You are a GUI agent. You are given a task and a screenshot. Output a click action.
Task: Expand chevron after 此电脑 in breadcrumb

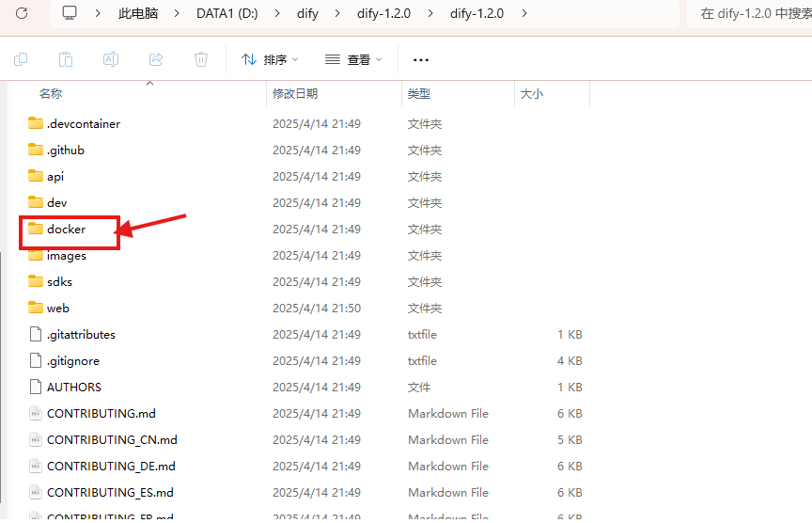pos(177,13)
